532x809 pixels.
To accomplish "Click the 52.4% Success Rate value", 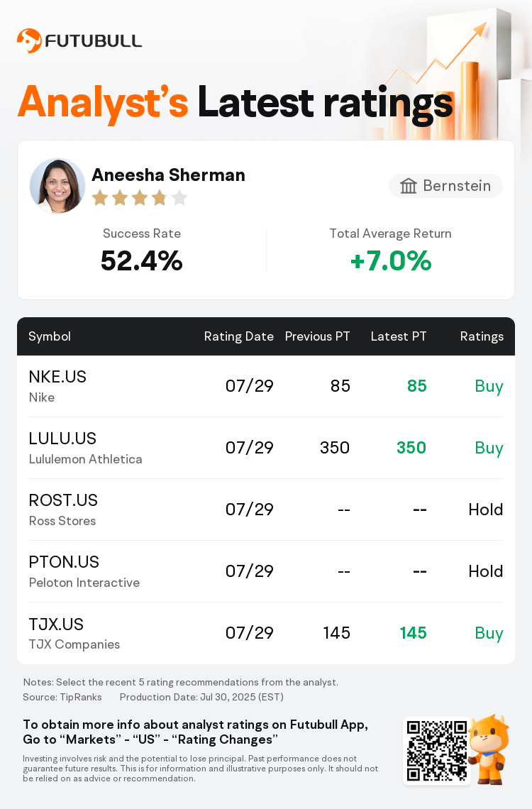I will click(142, 260).
